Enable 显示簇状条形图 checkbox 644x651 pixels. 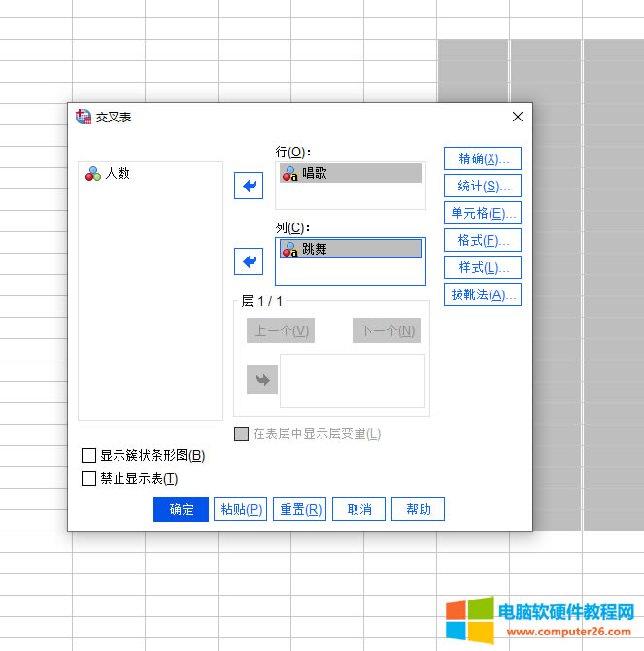point(89,455)
